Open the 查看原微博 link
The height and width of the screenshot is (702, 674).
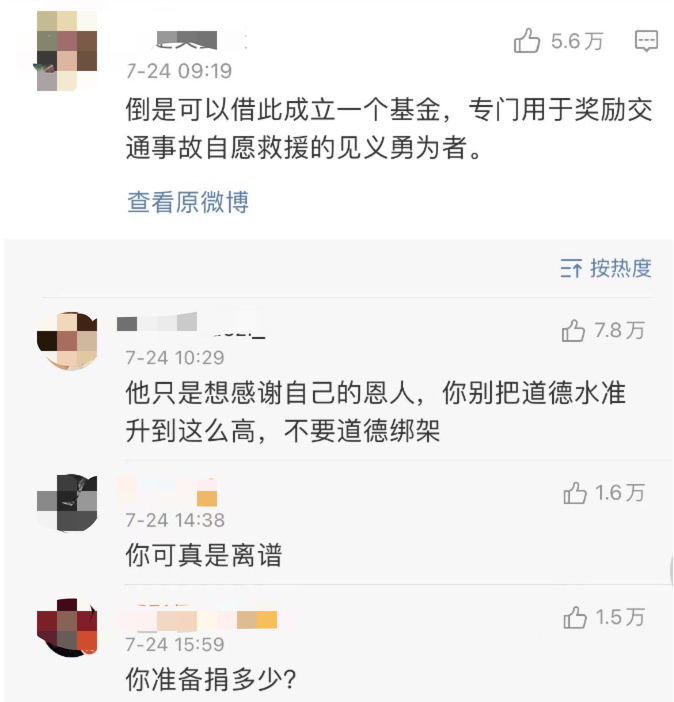coord(188,202)
